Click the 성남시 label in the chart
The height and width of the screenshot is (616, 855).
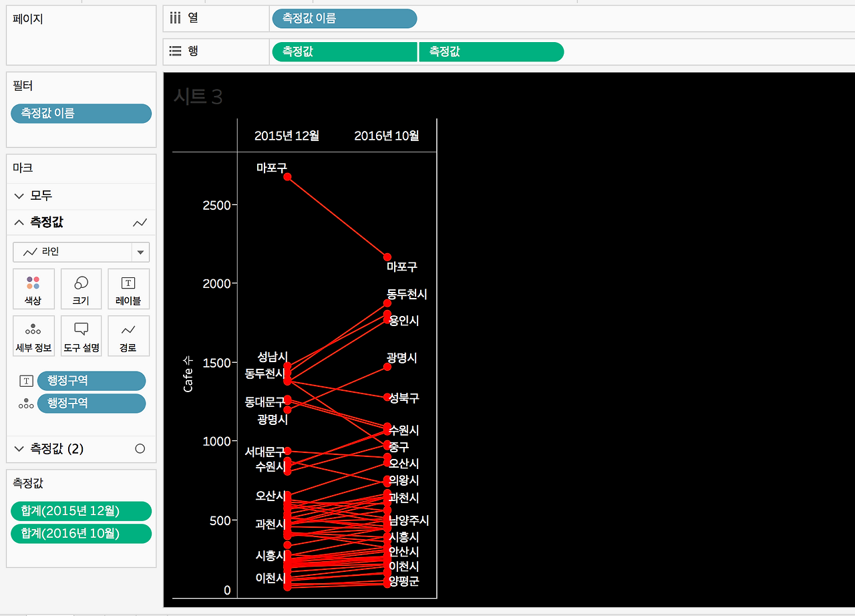click(x=273, y=357)
